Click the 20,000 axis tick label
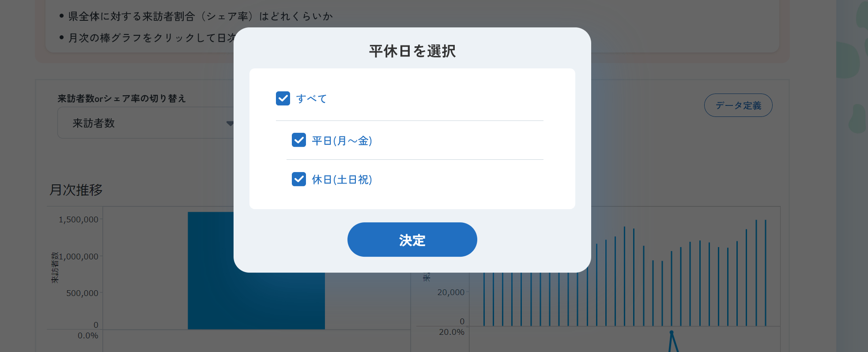The height and width of the screenshot is (352, 868). click(451, 292)
